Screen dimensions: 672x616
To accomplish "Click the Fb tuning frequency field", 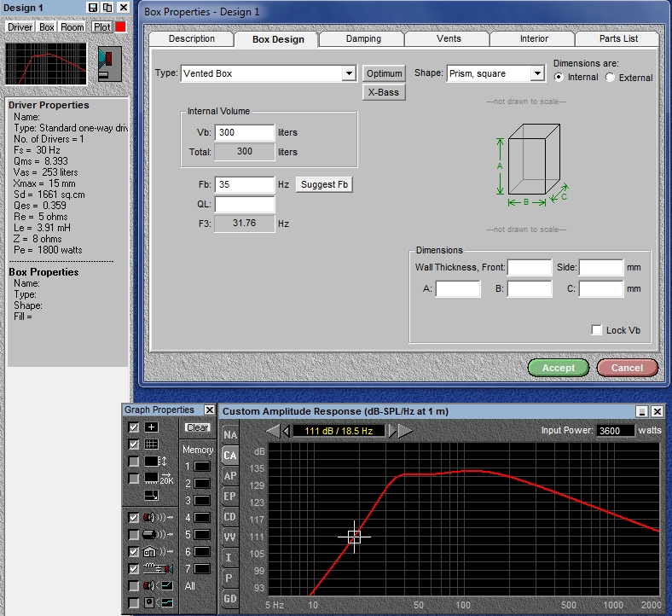I will pos(244,184).
